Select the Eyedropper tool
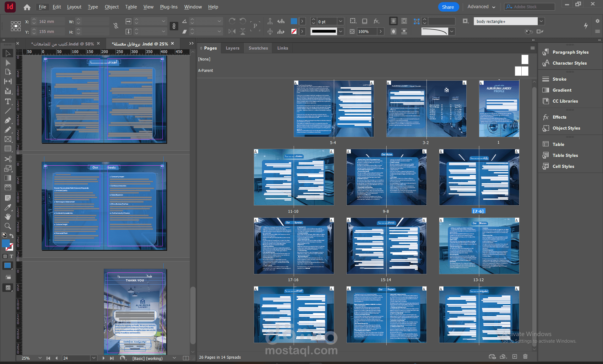Viewport: 603px width, 364px height. coord(8,207)
